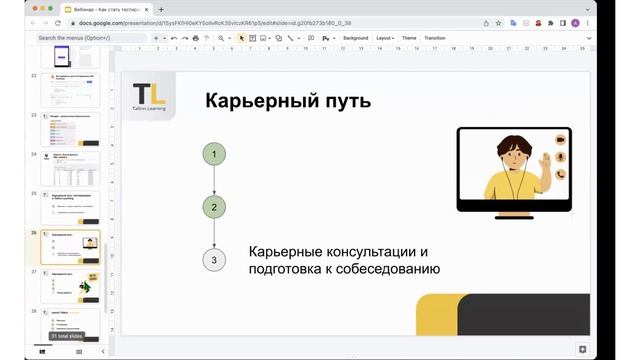Viewport: 640px width, 360px height.
Task: Select the white circle numbered 3
Action: click(x=214, y=260)
